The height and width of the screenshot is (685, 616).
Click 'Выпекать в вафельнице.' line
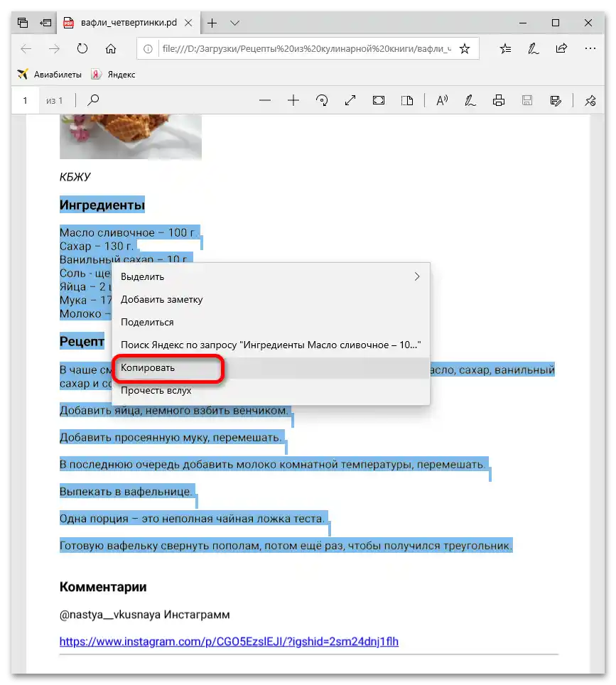(x=126, y=492)
